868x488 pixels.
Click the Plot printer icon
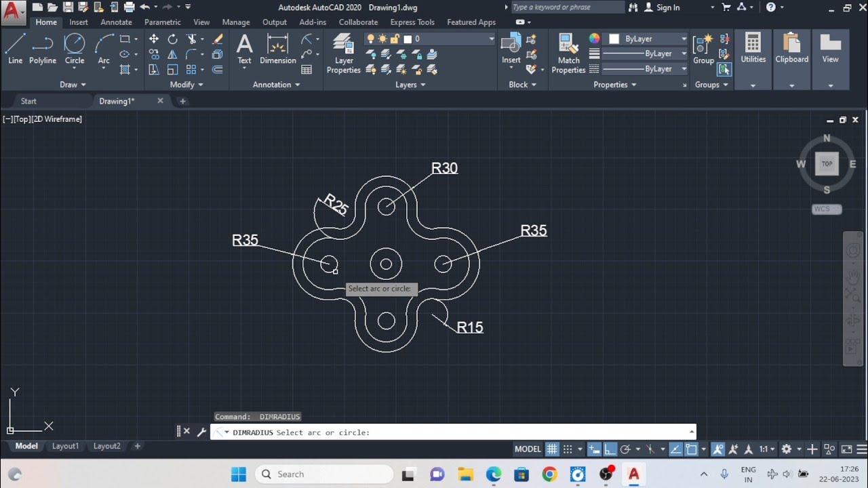(x=129, y=7)
